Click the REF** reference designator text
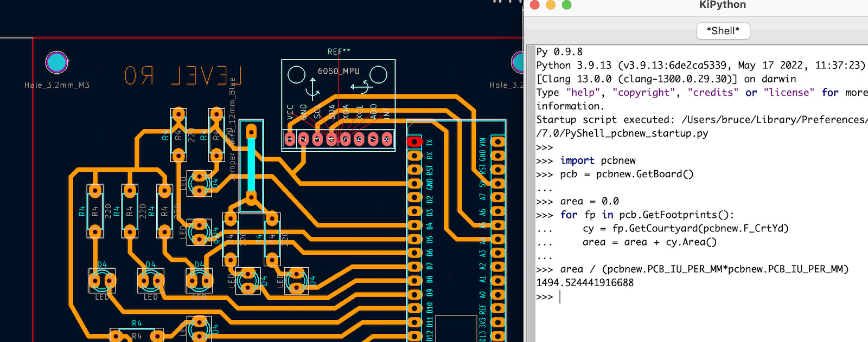868x342 pixels. click(339, 51)
